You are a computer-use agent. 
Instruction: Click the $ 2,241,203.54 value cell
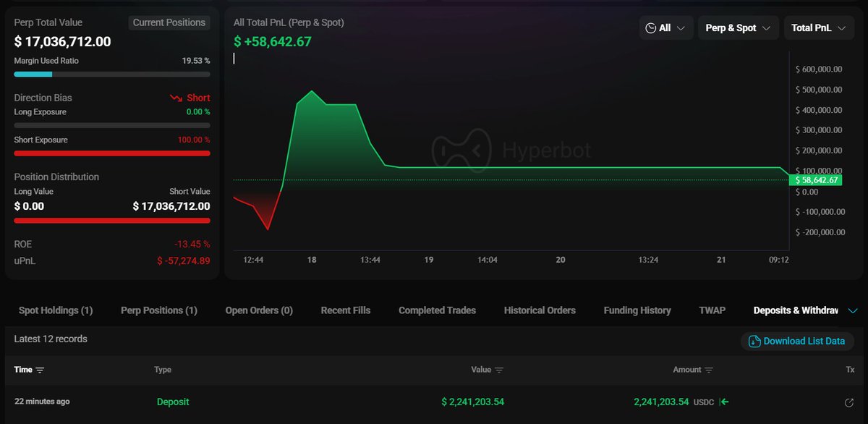pyautogui.click(x=473, y=402)
